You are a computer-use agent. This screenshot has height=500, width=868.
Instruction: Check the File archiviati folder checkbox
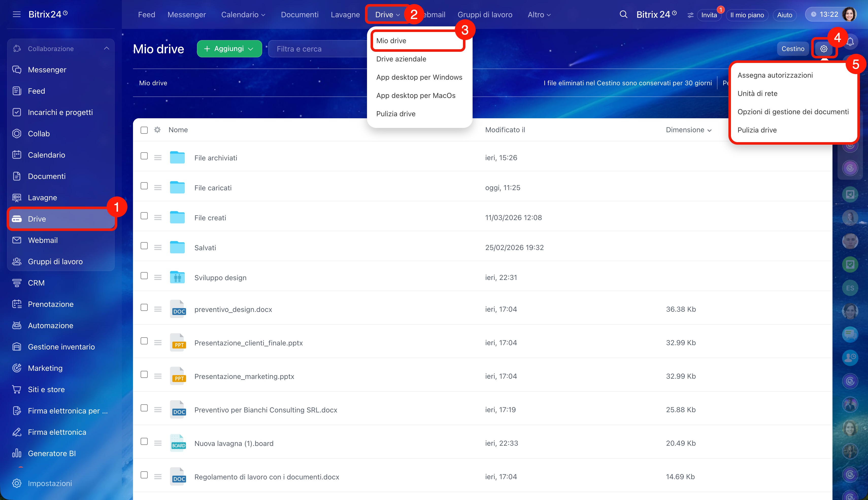click(x=144, y=156)
